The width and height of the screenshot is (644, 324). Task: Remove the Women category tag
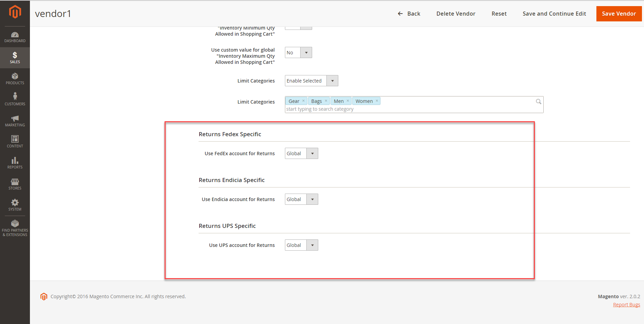click(x=377, y=101)
